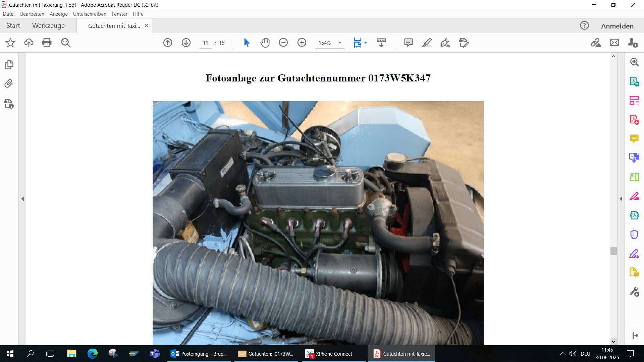This screenshot has width=644, height=362.
Task: Activate the selection arrow tool
Action: pyautogui.click(x=247, y=43)
